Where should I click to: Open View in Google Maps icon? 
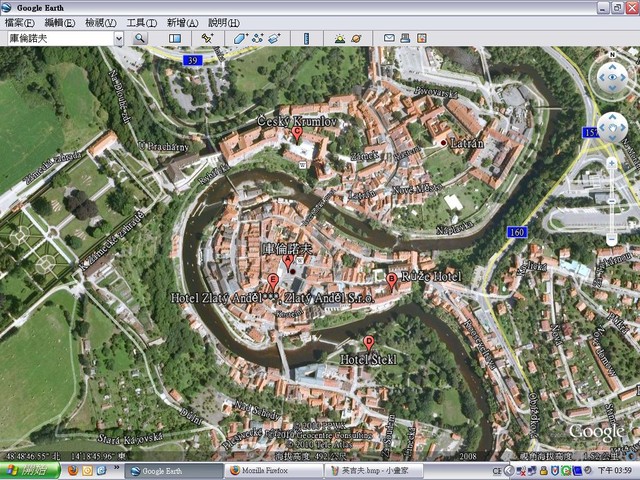pyautogui.click(x=422, y=38)
